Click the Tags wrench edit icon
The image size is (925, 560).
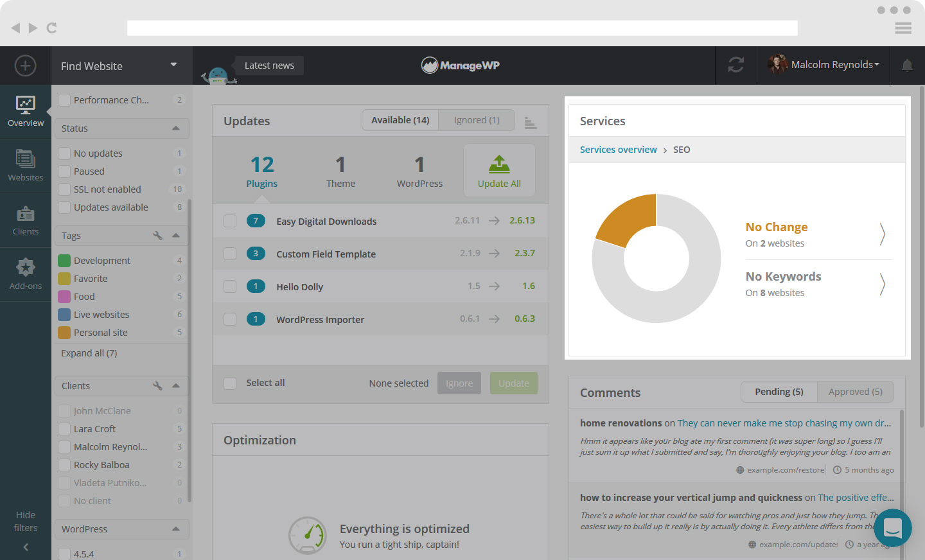tap(157, 236)
